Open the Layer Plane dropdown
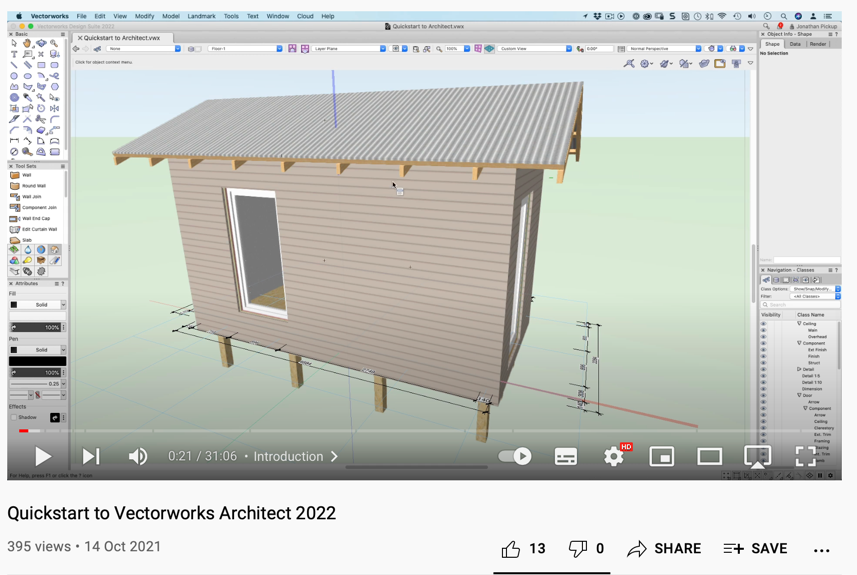Image resolution: width=857 pixels, height=575 pixels. point(349,49)
